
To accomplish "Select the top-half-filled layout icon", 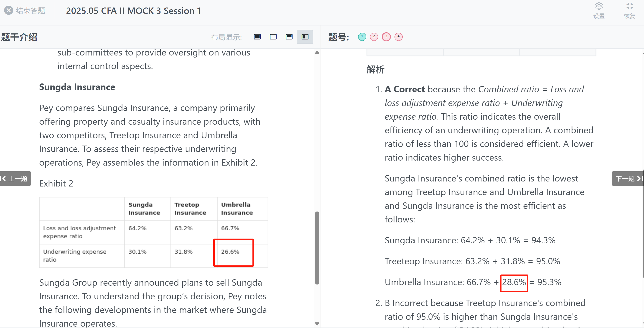I will pyautogui.click(x=289, y=37).
